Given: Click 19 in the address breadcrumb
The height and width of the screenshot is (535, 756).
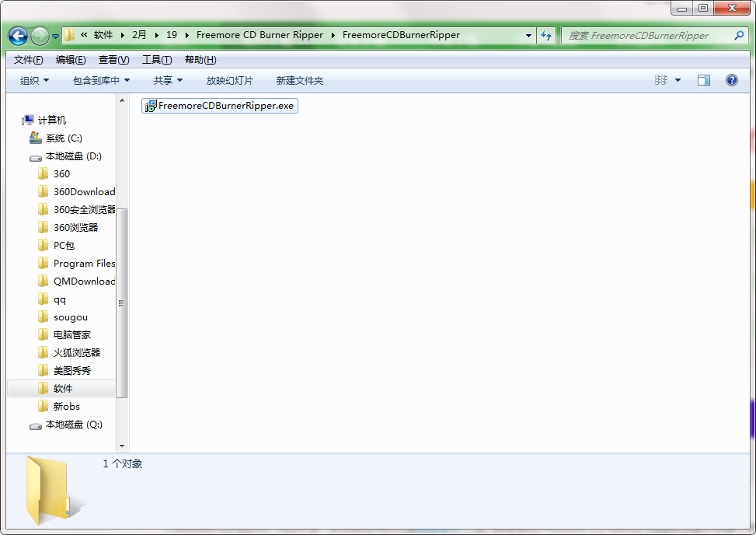Looking at the screenshot, I should pos(172,35).
